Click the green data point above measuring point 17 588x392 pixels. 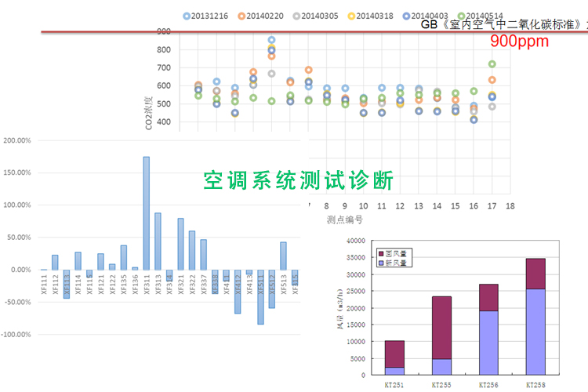[492, 64]
